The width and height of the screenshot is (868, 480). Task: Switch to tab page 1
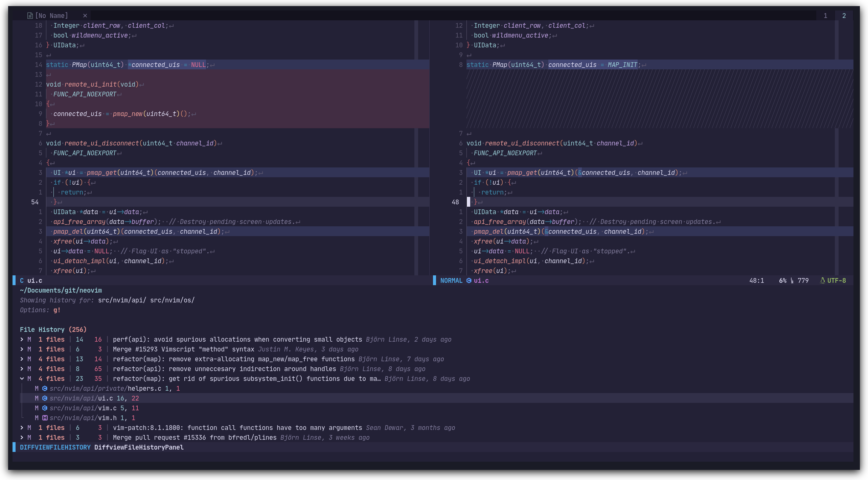click(x=825, y=16)
